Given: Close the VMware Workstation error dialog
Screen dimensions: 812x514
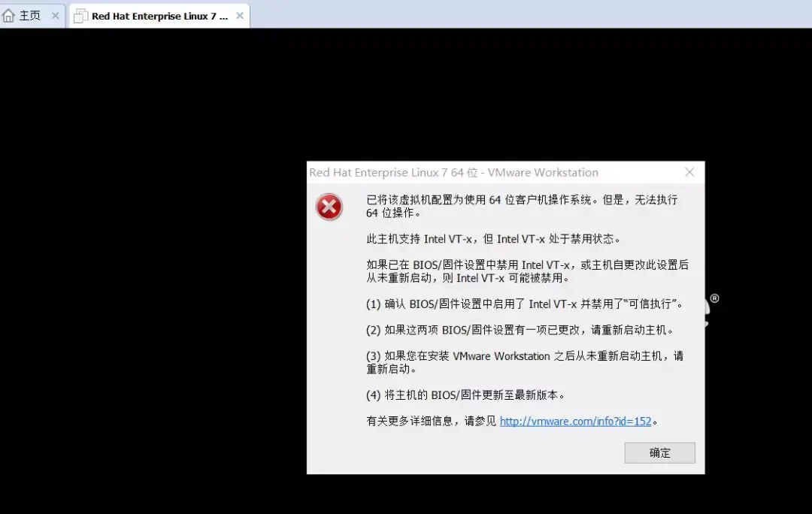Looking at the screenshot, I should pos(689,172).
